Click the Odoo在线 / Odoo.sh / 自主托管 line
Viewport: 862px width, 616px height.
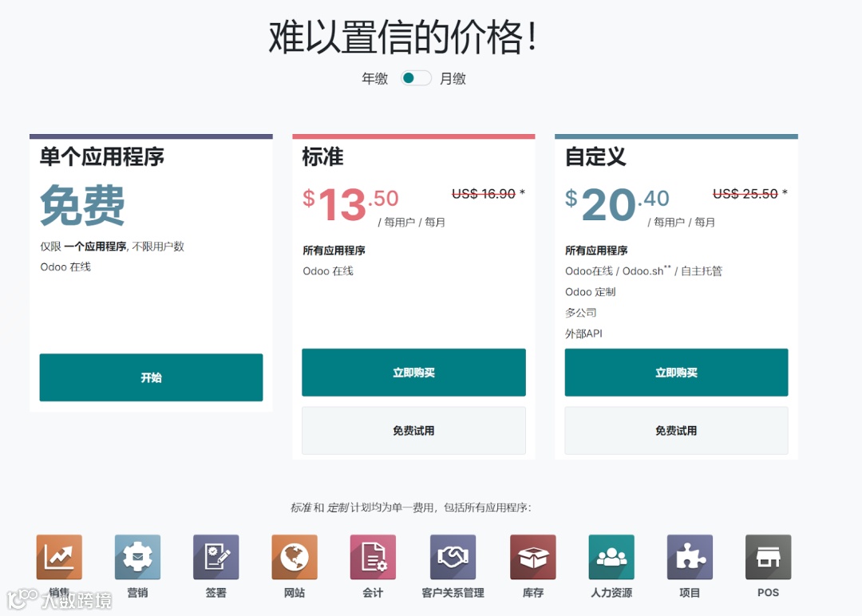(644, 271)
